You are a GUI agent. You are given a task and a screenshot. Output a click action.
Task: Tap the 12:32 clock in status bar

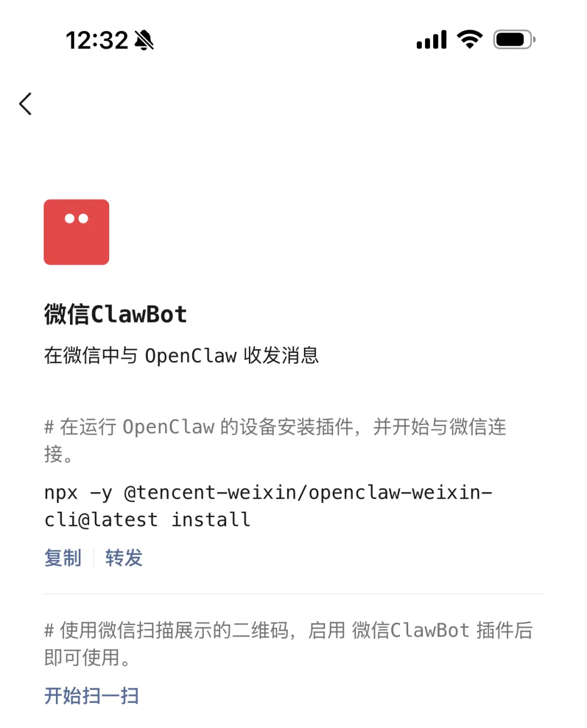coord(97,40)
